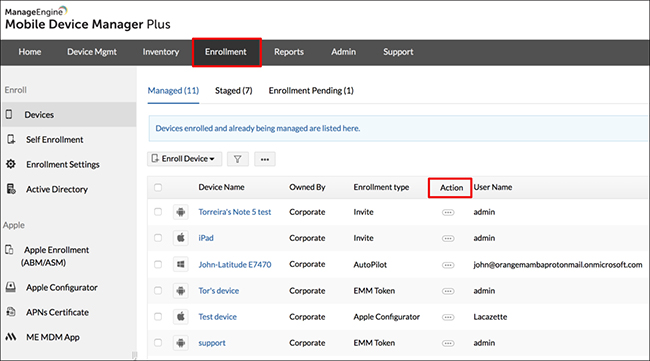Open the Admin menu
This screenshot has height=361, width=650.
point(344,52)
